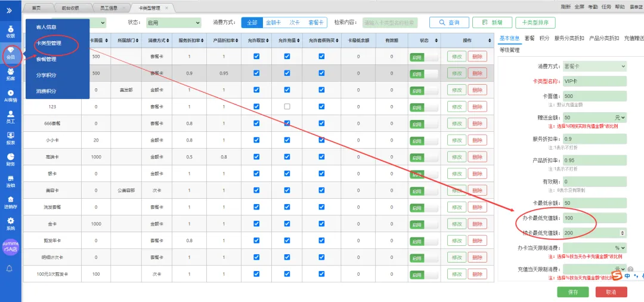
Task: Sort by the 状态 column arrows
Action: 436,41
